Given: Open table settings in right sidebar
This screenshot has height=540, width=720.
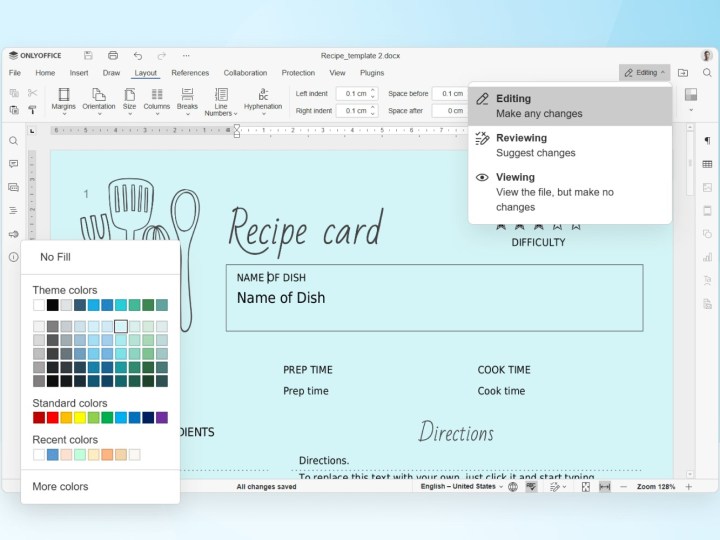Looking at the screenshot, I should (x=707, y=164).
